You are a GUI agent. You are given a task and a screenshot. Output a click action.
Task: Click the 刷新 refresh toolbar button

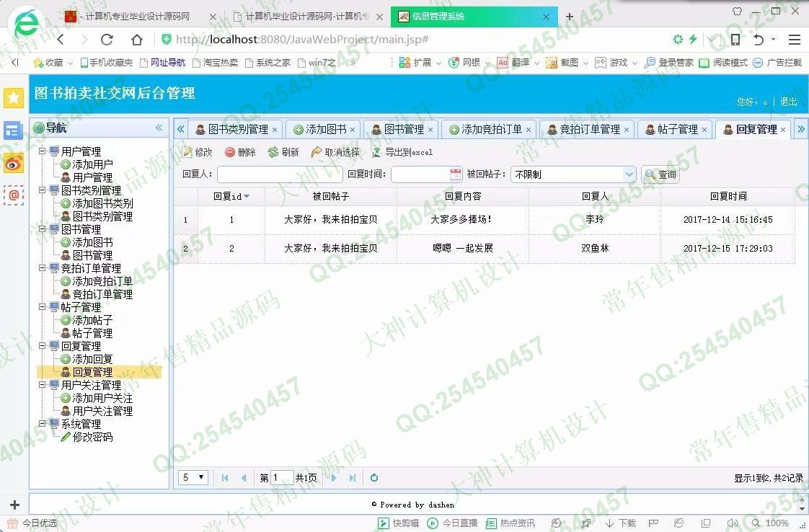283,152
